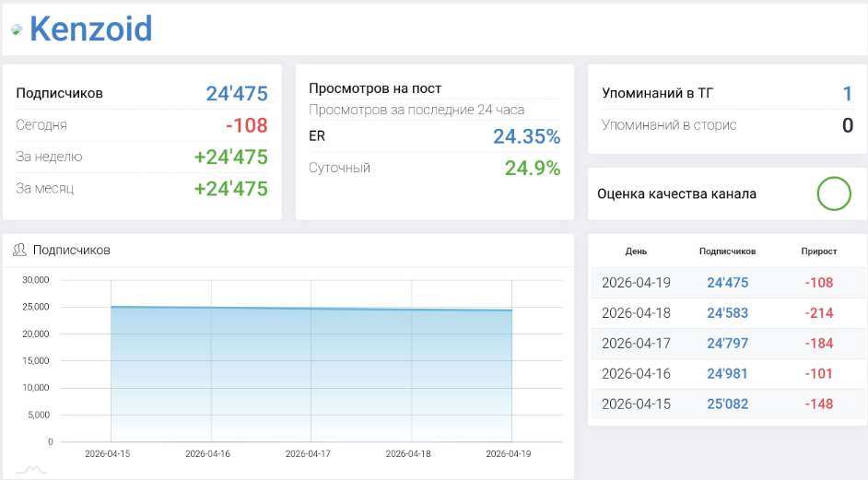Click the Прирост column header
The image size is (868, 480).
coord(819,252)
